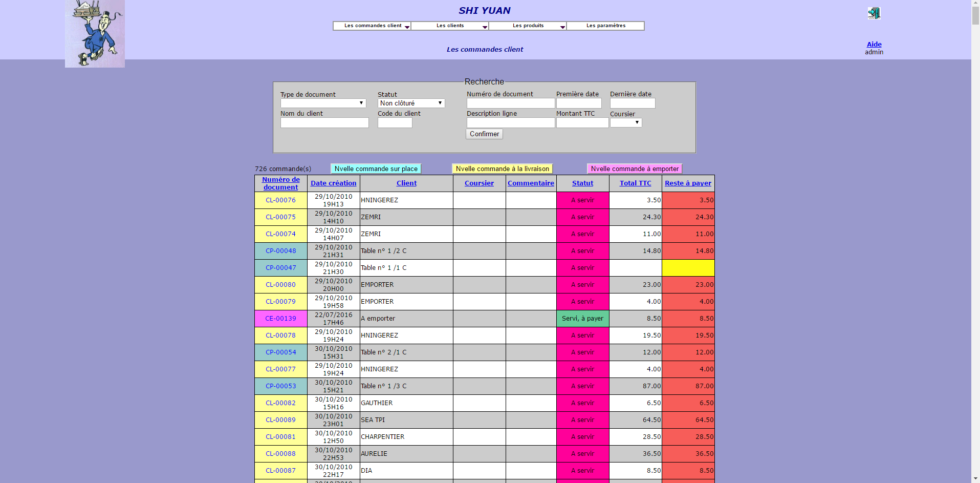
Task: Open the Les commandes client menu
Action: click(x=372, y=26)
